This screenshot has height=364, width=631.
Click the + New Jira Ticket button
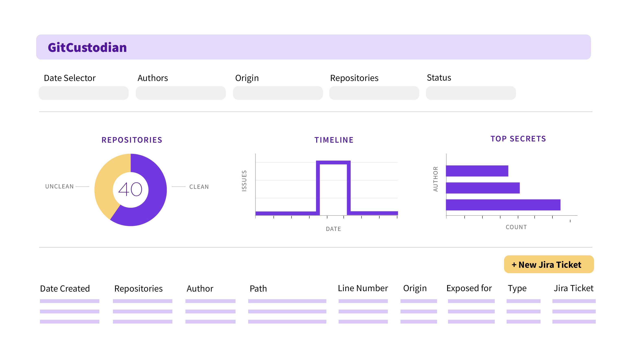coord(549,264)
